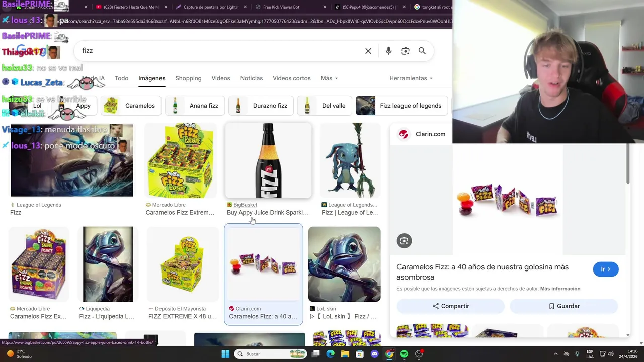Image resolution: width=644 pixels, height=362 pixels.
Task: Click the taskbar Buscar search box
Action: 272,354
